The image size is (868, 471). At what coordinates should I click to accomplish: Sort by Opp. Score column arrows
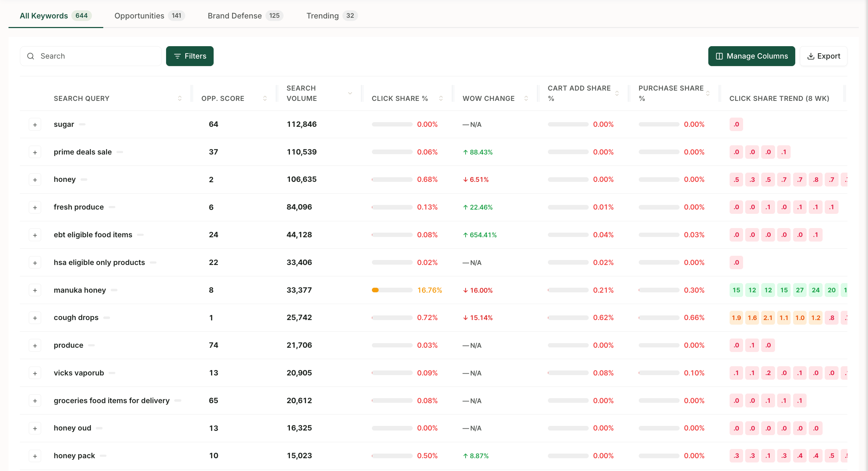pos(265,98)
